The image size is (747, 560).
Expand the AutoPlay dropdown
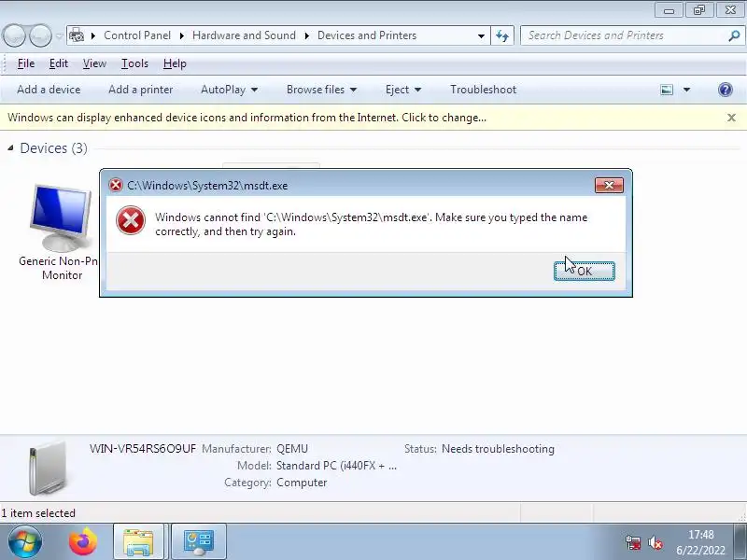229,90
